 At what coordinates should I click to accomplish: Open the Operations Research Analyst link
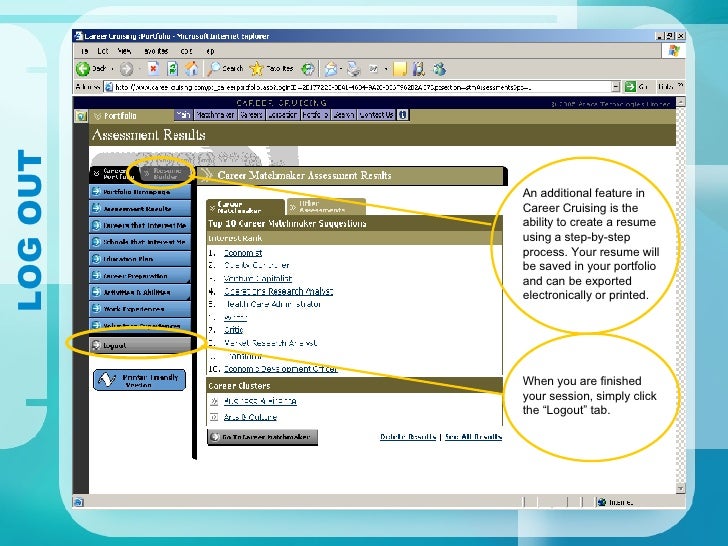(x=278, y=291)
